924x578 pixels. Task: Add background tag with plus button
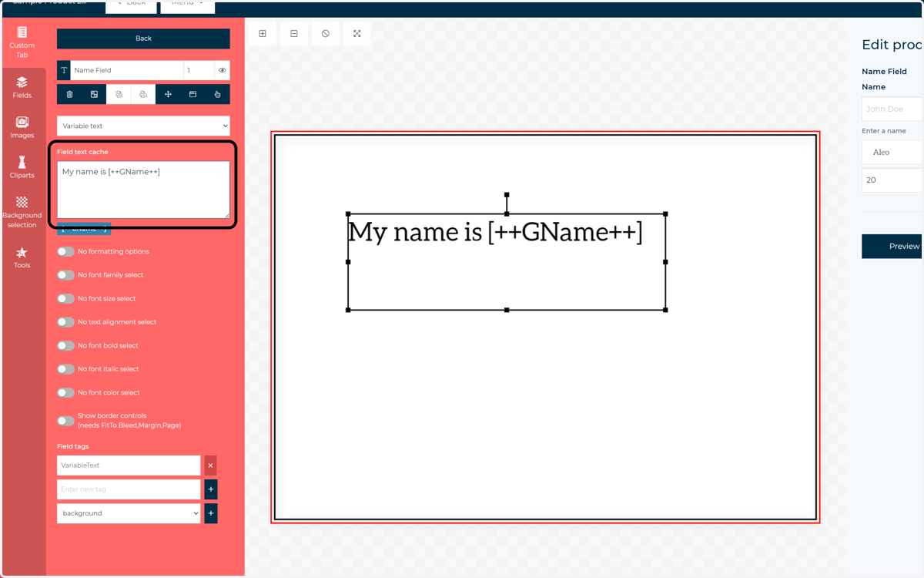pyautogui.click(x=211, y=513)
